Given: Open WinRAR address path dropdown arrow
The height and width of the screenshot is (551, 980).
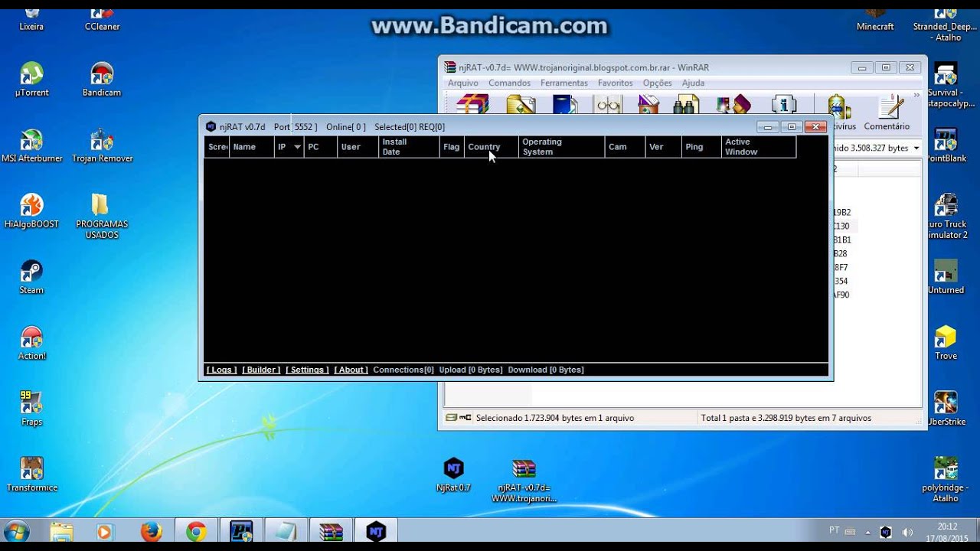Looking at the screenshot, I should click(916, 148).
